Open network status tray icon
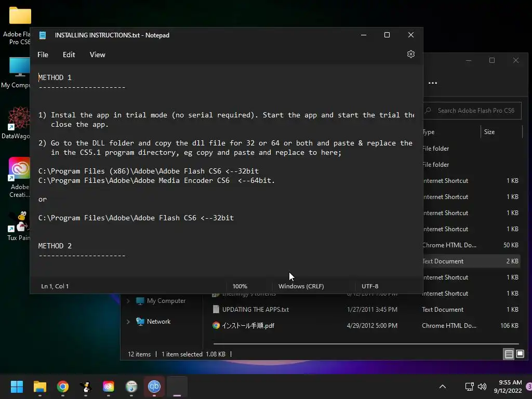This screenshot has width=532, height=399. pyautogui.click(x=469, y=387)
